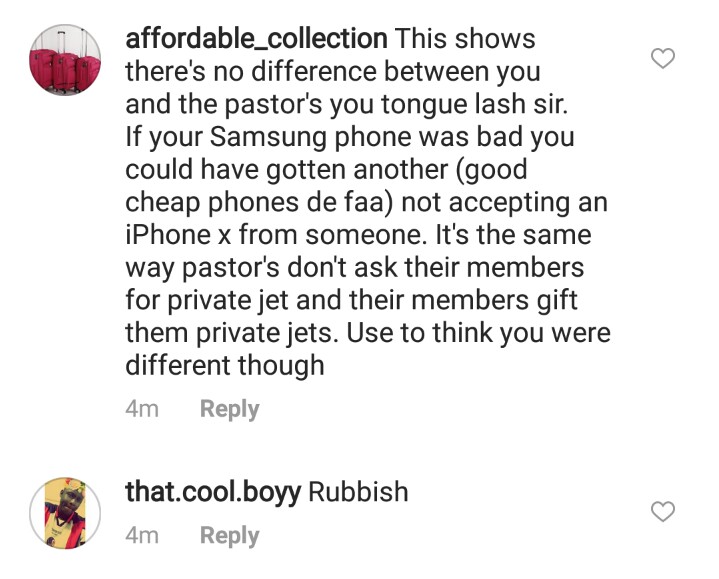Image resolution: width=719 pixels, height=579 pixels.
Task: Click the words 'could have gotten another'
Action: coord(286,170)
